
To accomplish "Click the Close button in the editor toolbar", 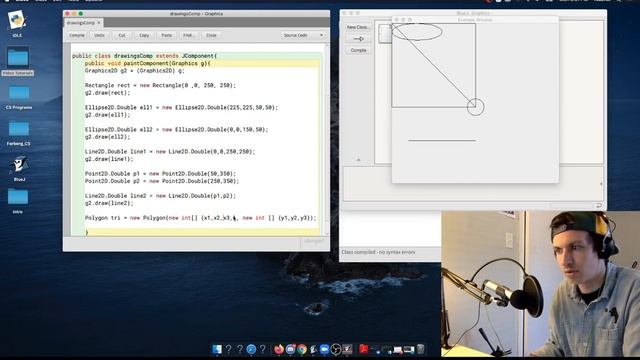I will [x=211, y=36].
